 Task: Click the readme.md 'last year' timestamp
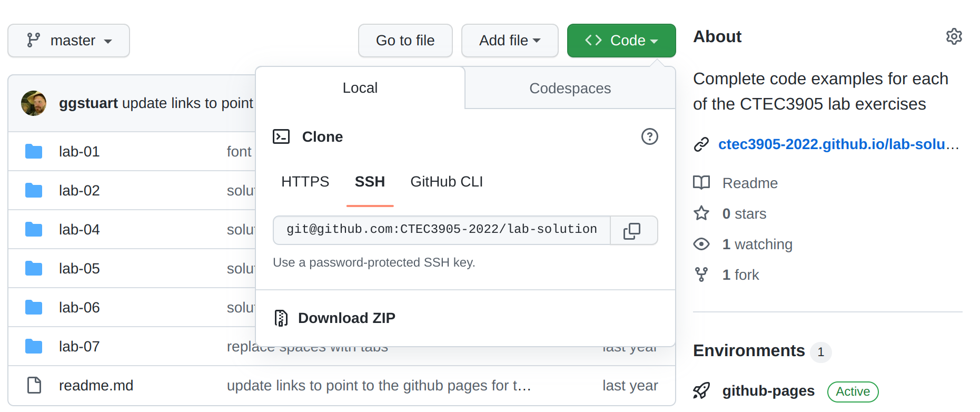pyautogui.click(x=630, y=386)
